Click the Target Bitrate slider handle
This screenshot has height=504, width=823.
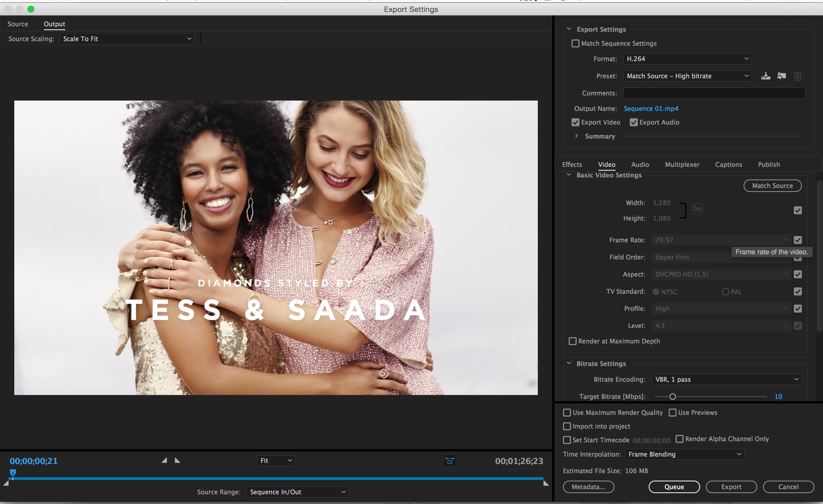(672, 397)
